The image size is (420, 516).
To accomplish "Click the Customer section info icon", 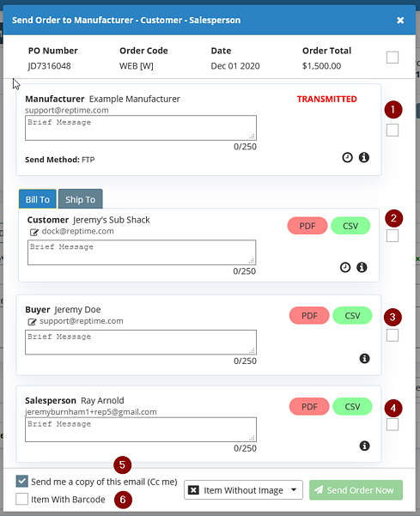I will click(x=362, y=267).
